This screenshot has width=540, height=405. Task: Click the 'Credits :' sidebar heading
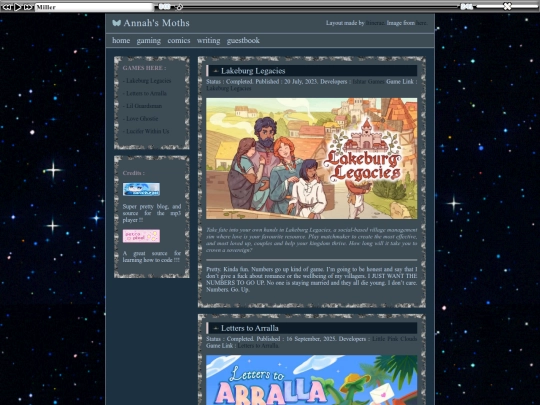(x=134, y=173)
